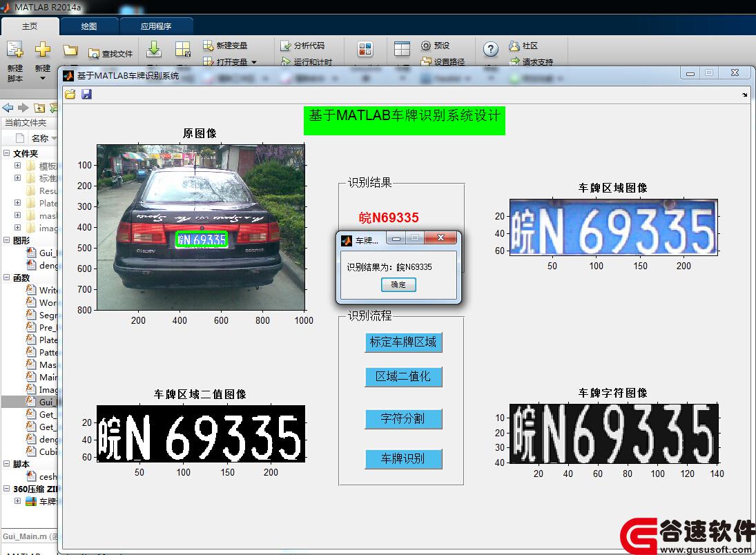Collapse the 文件夹 section

[x=7, y=153]
